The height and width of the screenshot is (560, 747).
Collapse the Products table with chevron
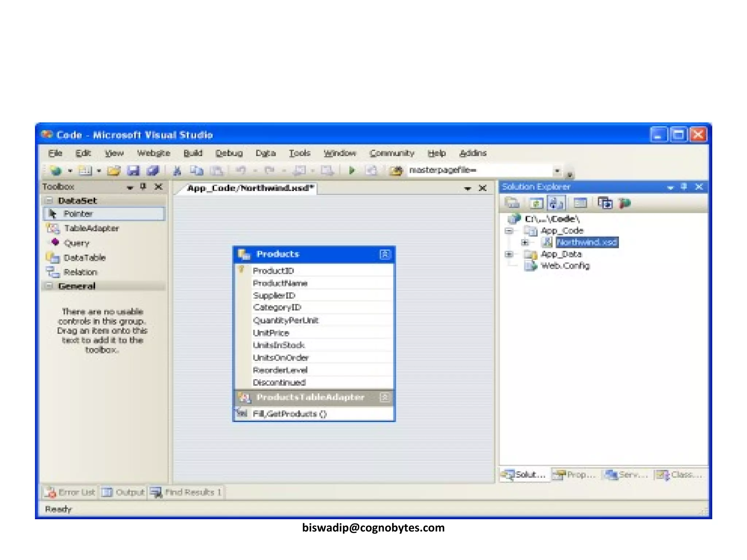click(385, 254)
